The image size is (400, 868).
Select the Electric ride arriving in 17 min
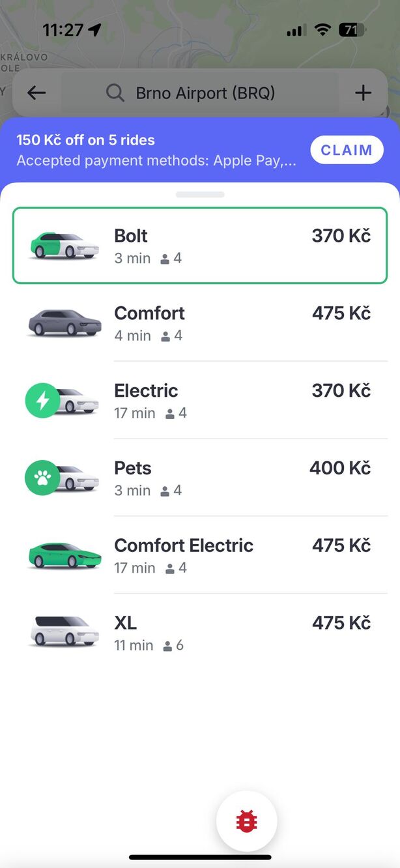click(200, 399)
